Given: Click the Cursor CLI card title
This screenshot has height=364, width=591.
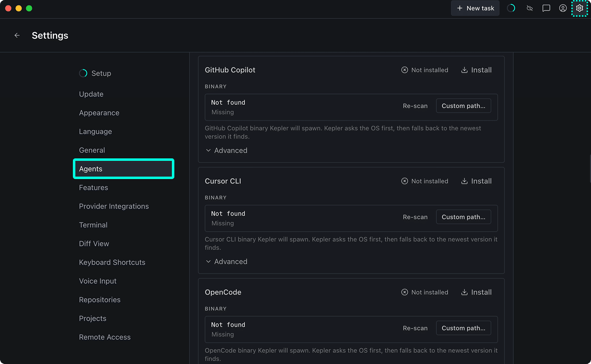Looking at the screenshot, I should point(223,181).
